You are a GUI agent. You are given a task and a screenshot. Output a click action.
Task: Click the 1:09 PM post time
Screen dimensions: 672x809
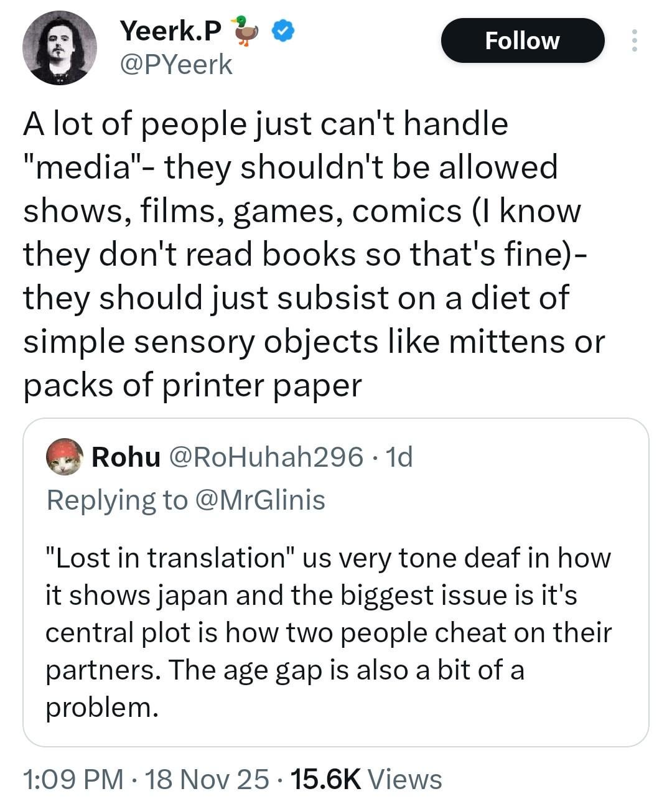coord(73,779)
